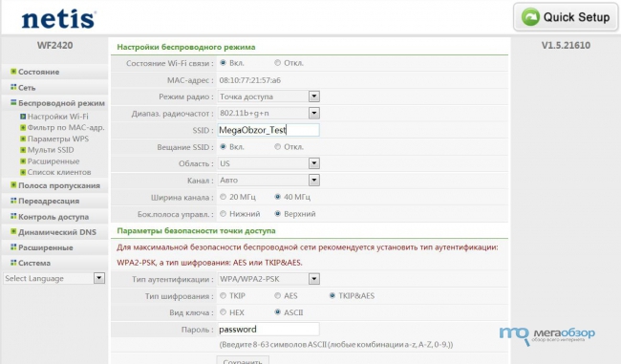621x364 pixels.
Task: Click the green icon beside Состояние
Action: (x=13, y=72)
